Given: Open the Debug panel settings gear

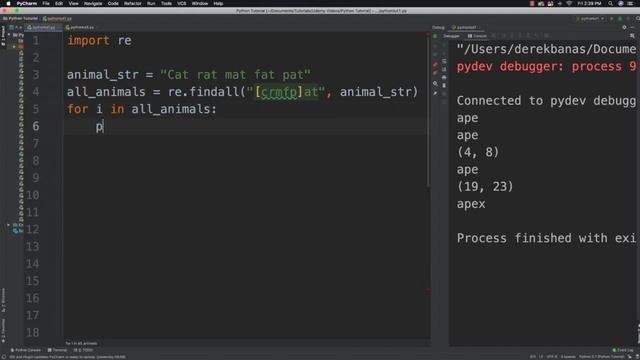Looking at the screenshot, I should click(x=624, y=27).
